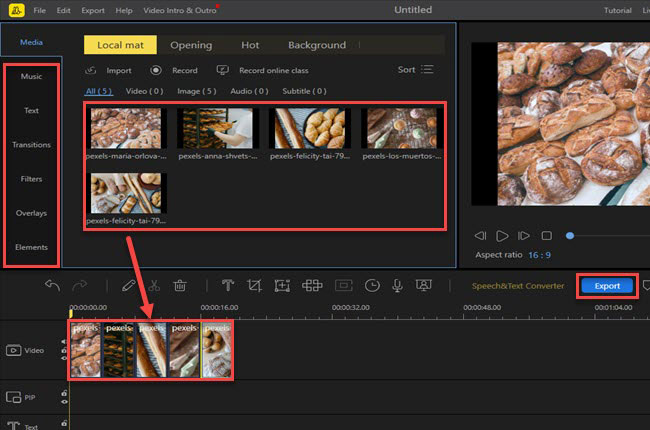650x430 pixels.
Task: Toggle the PIP track lock
Action: coord(64,393)
